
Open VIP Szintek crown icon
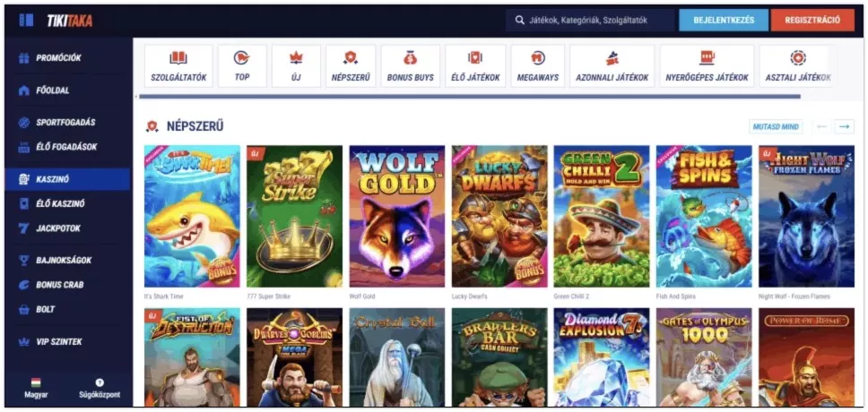(24, 342)
